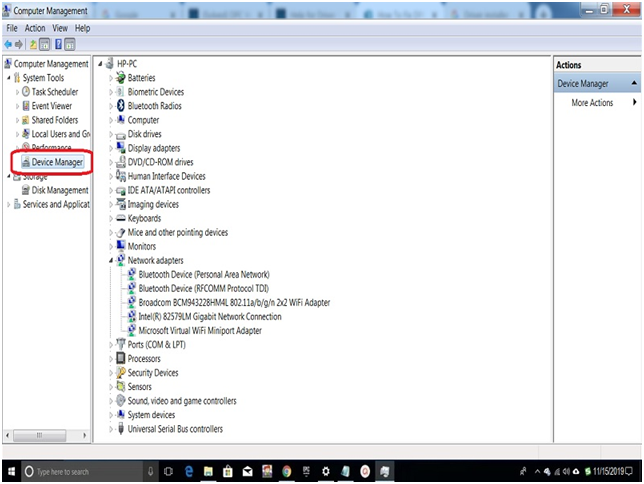Select Bluetooth Device (RFCOMM Protocol TDI)
The height and width of the screenshot is (484, 644).
pyautogui.click(x=204, y=288)
